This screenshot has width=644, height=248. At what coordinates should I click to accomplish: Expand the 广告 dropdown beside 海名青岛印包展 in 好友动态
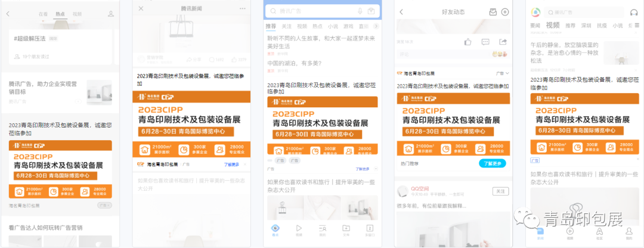point(502,73)
